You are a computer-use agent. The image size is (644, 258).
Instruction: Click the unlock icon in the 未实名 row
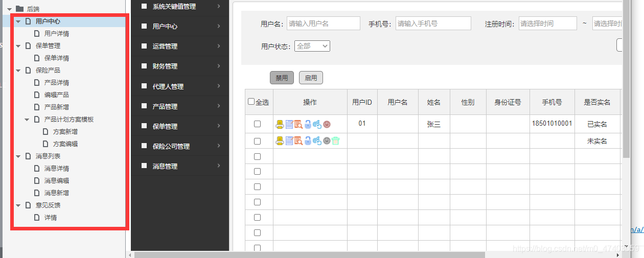pyautogui.click(x=308, y=140)
